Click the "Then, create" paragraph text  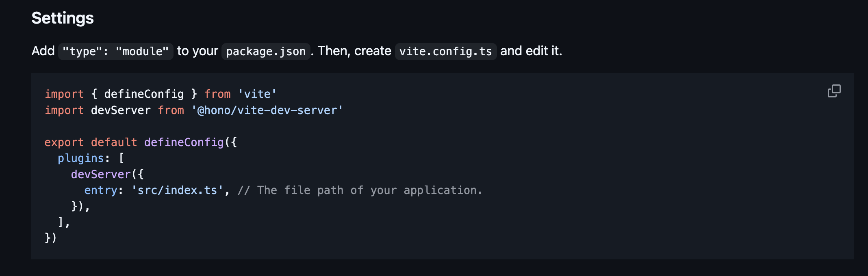(354, 51)
